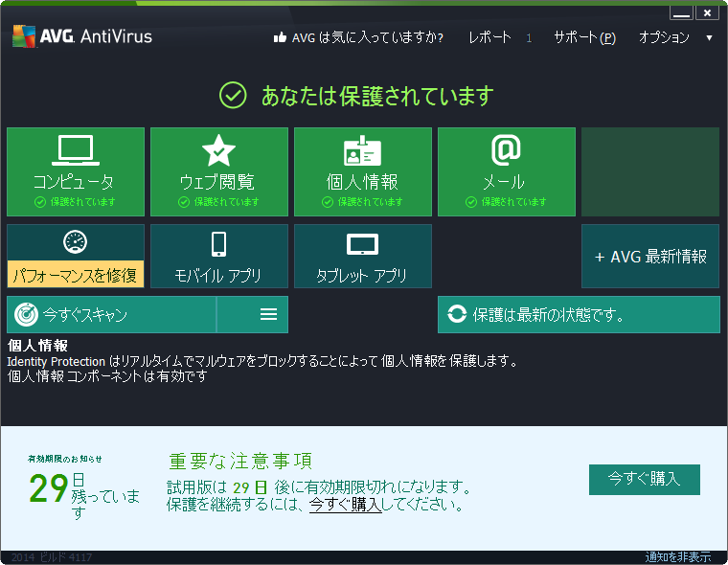Image resolution: width=728 pixels, height=565 pixels.
Task: Click the タブレット アプリ tablet icon
Action: click(x=363, y=244)
